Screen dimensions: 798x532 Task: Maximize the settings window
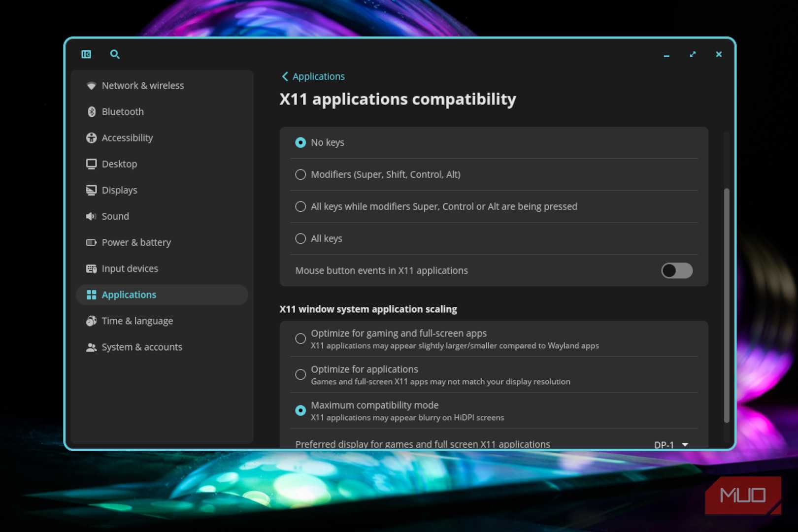point(693,54)
